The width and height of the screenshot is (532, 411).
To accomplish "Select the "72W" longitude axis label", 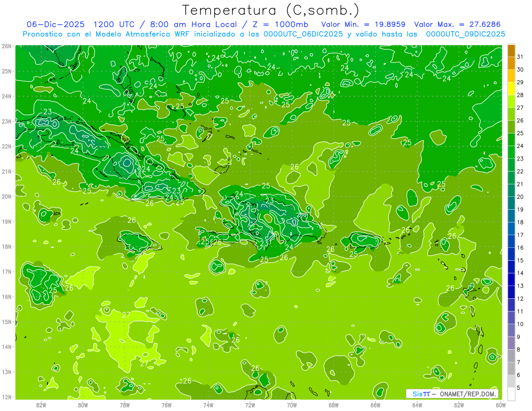I will coord(250,405).
